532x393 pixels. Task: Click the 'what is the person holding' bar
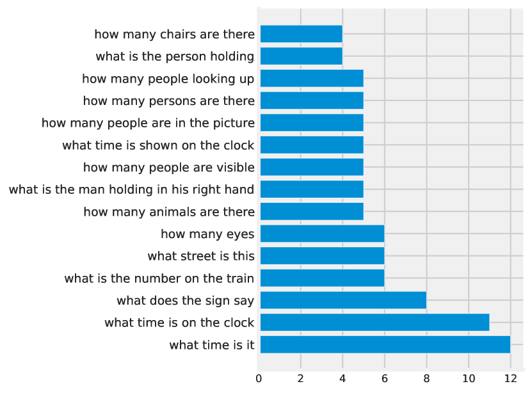coord(301,56)
